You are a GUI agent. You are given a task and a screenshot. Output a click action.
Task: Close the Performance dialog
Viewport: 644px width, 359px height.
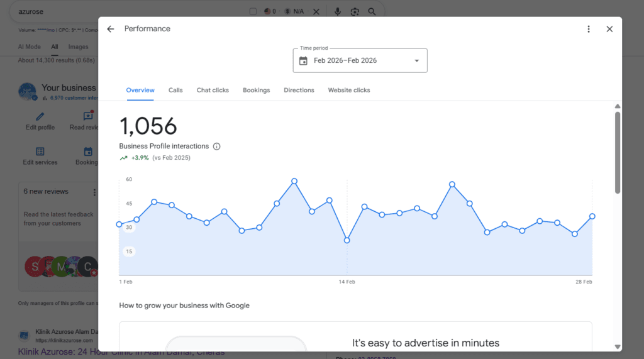[609, 29]
